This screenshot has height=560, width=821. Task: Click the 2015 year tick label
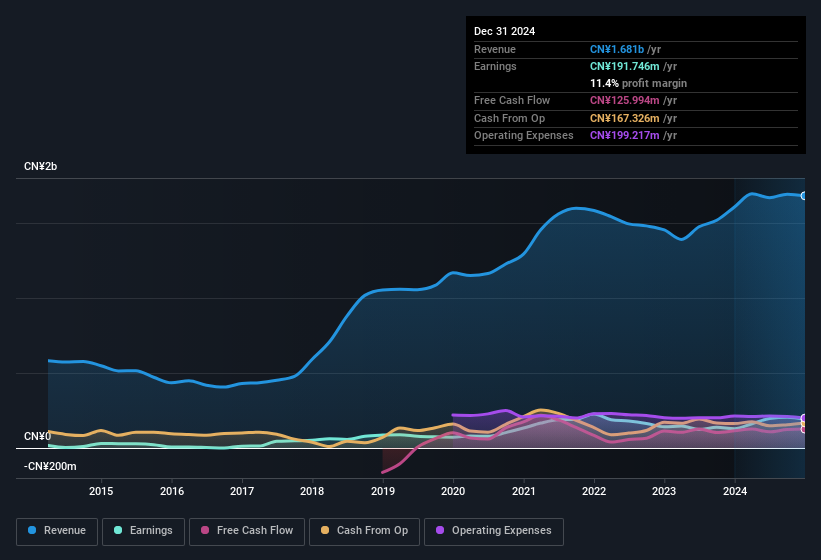pos(101,491)
